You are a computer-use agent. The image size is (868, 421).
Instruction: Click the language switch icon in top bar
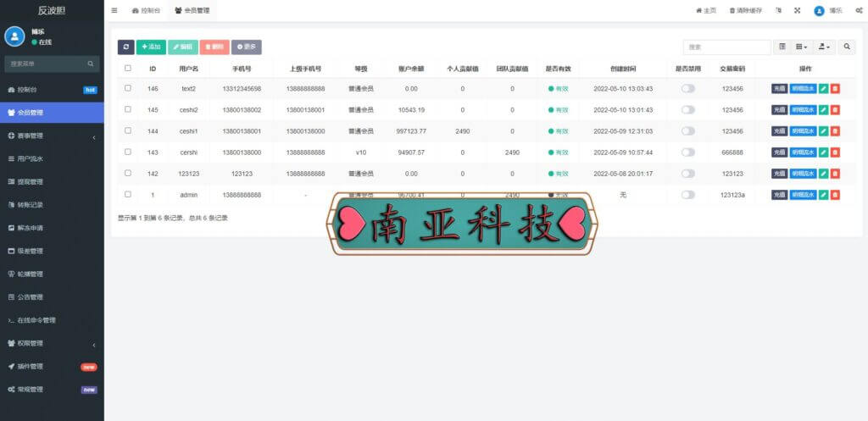[x=779, y=10]
